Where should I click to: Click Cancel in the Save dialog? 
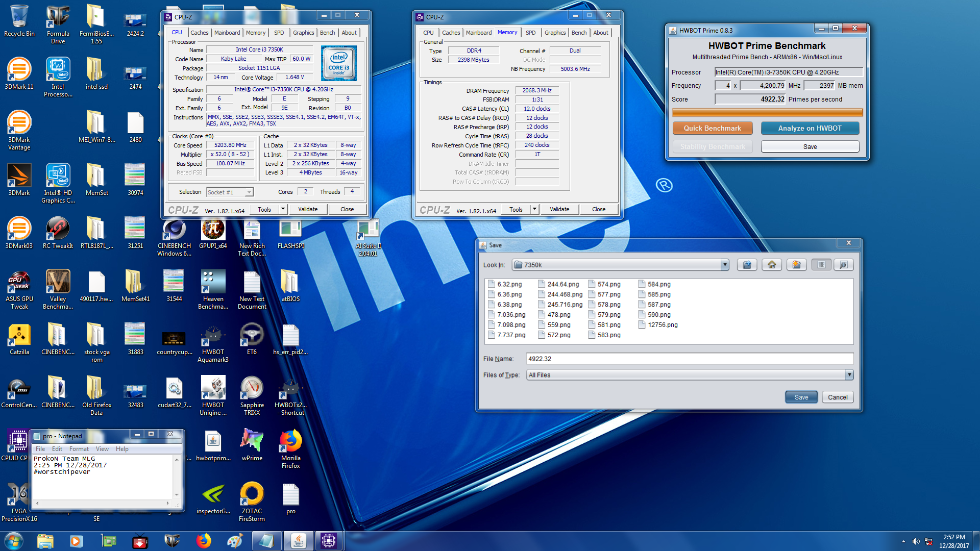(838, 397)
